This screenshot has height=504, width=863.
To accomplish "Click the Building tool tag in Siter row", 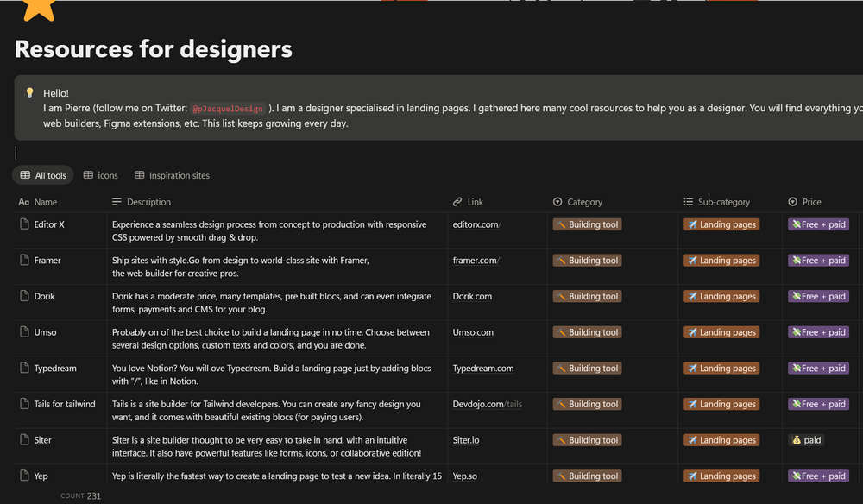I will pos(587,440).
